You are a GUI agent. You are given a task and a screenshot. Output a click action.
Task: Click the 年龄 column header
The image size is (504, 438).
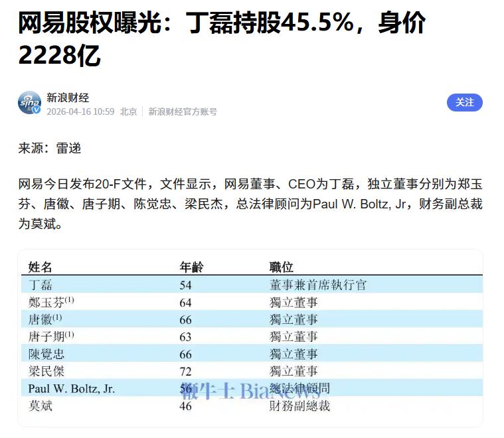pos(191,267)
